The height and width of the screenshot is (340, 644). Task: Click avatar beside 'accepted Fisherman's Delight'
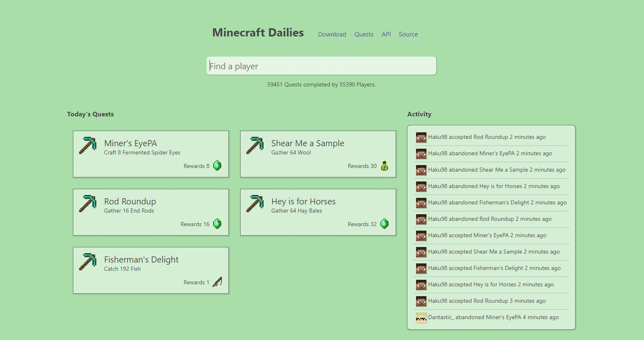[421, 268]
